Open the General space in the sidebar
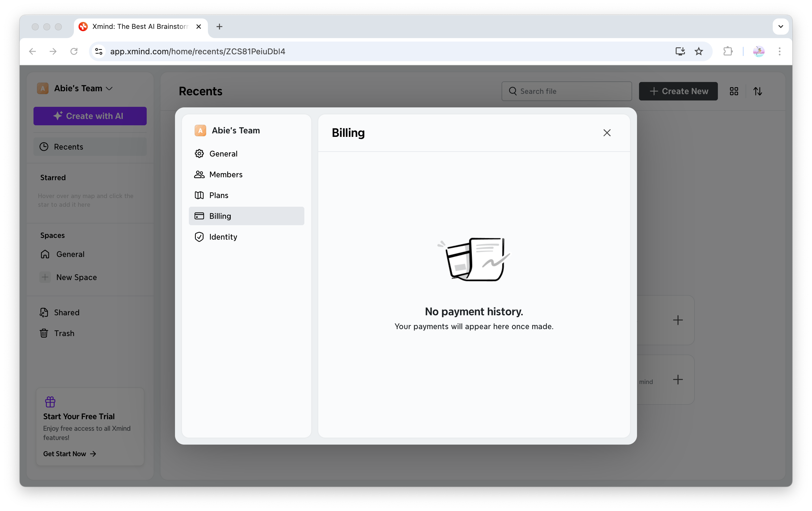Viewport: 812px width, 511px height. click(x=90, y=254)
